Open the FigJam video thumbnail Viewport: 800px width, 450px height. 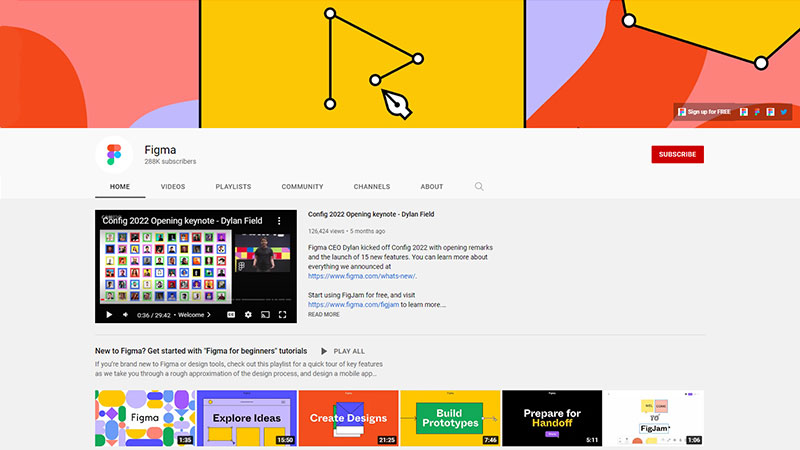point(654,418)
